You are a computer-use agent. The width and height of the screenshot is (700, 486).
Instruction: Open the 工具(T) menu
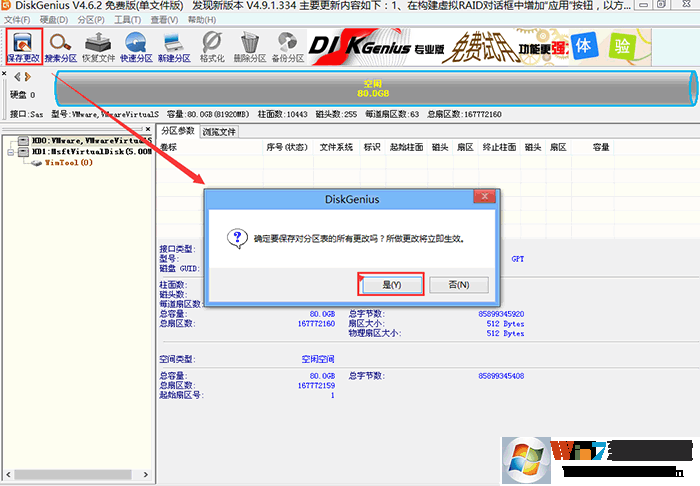[126, 20]
